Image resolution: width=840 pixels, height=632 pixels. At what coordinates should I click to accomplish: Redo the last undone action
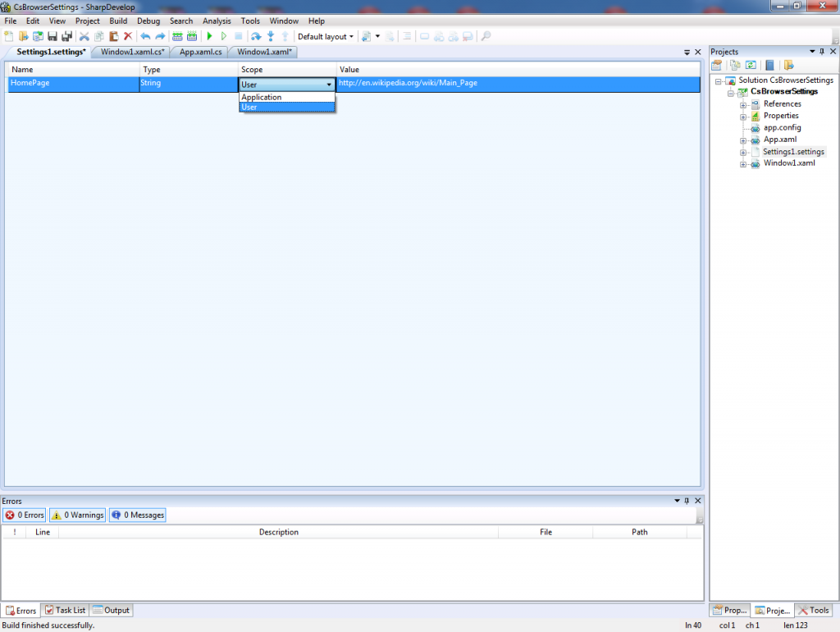159,36
